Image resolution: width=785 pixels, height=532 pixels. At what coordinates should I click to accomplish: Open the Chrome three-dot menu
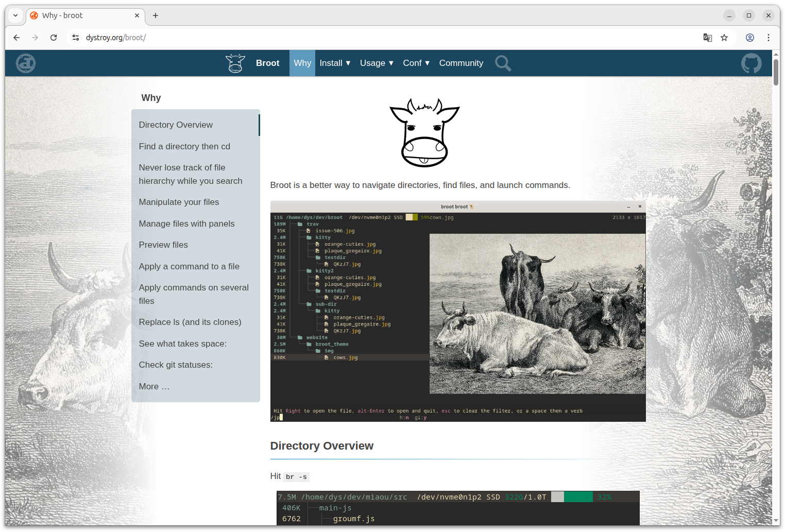coord(768,38)
